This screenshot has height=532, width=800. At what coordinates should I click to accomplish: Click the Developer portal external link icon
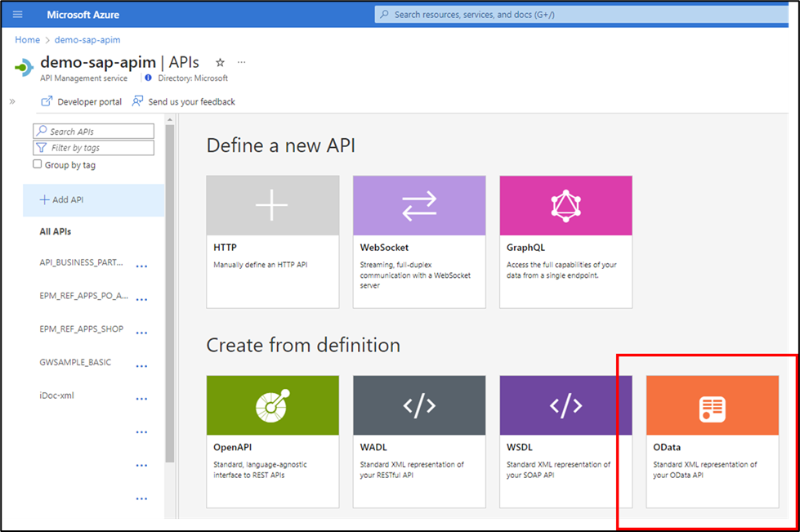(47, 101)
